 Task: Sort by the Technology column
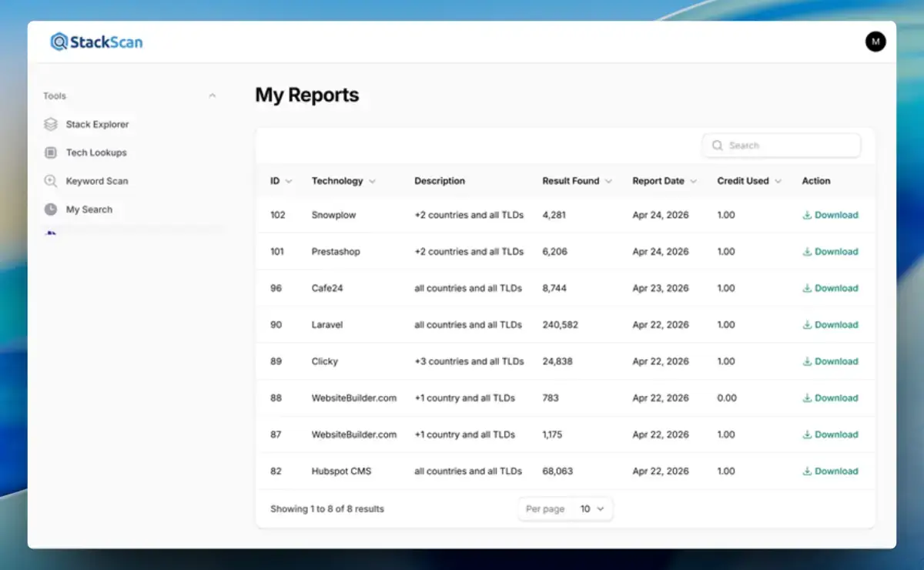tap(343, 181)
